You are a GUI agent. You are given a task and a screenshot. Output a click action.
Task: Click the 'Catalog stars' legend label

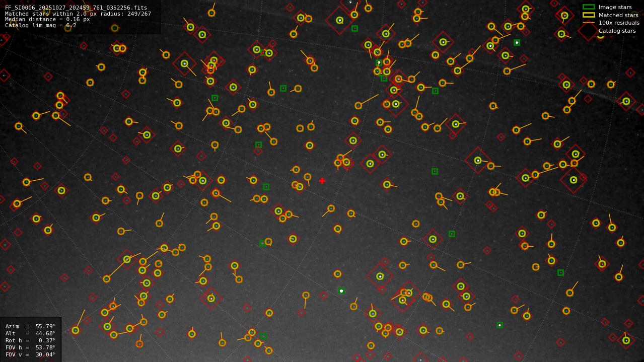tap(617, 31)
